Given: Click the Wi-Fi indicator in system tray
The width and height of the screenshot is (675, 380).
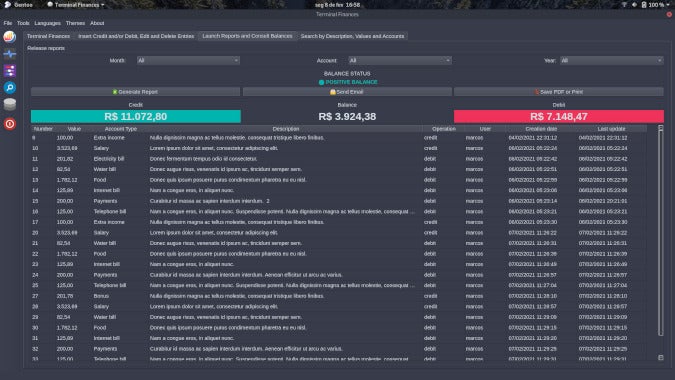Looking at the screenshot, I should [x=624, y=5].
